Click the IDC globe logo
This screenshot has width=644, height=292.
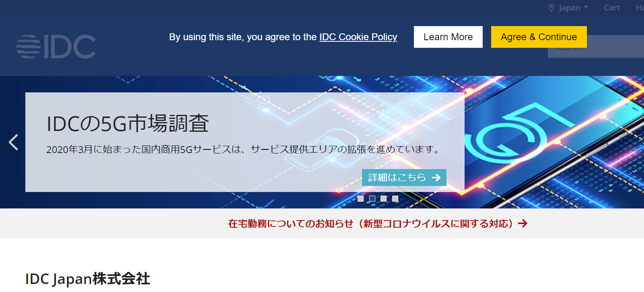(28, 47)
